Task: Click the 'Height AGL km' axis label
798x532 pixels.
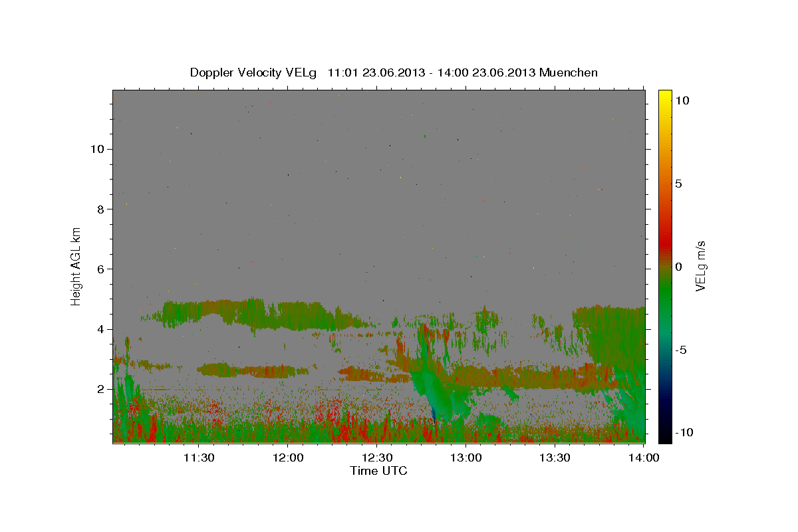Action: pyautogui.click(x=76, y=265)
